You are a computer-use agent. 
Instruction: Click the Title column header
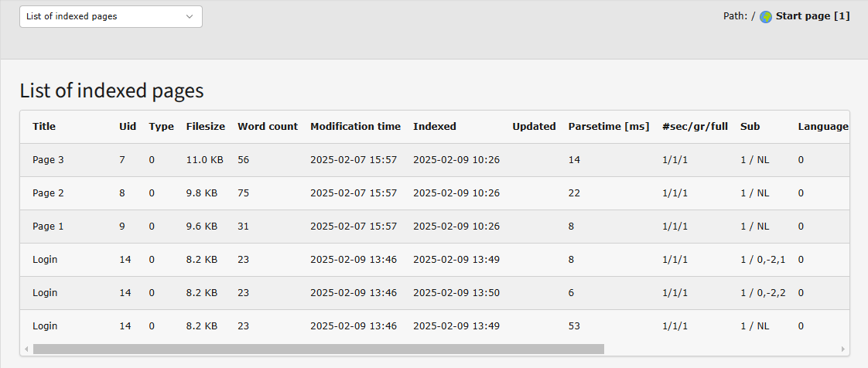pyautogui.click(x=44, y=126)
